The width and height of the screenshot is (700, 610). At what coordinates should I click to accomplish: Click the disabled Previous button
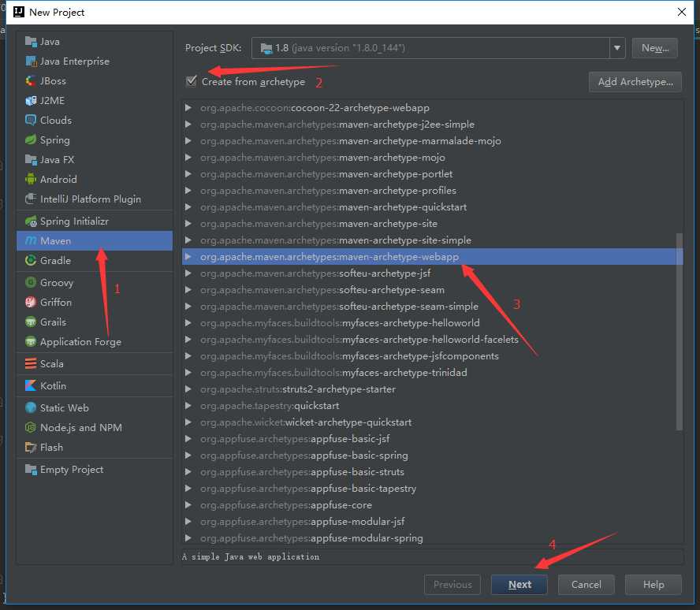click(452, 585)
